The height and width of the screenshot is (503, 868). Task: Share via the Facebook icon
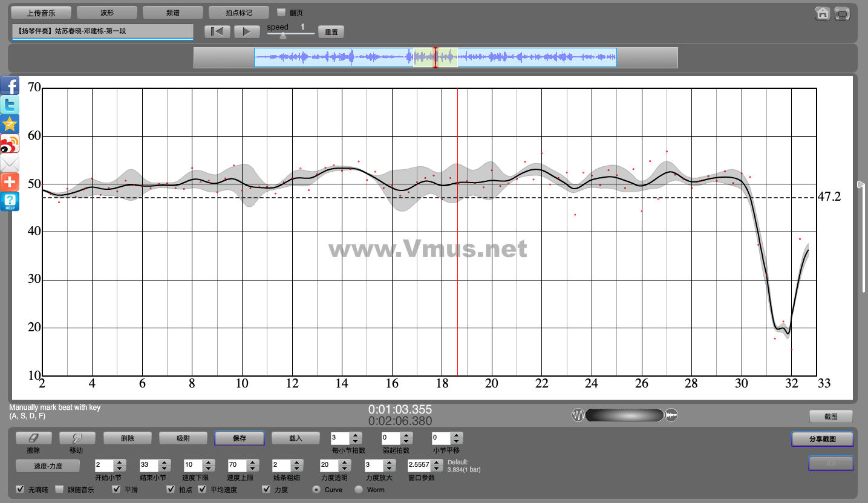(x=10, y=86)
